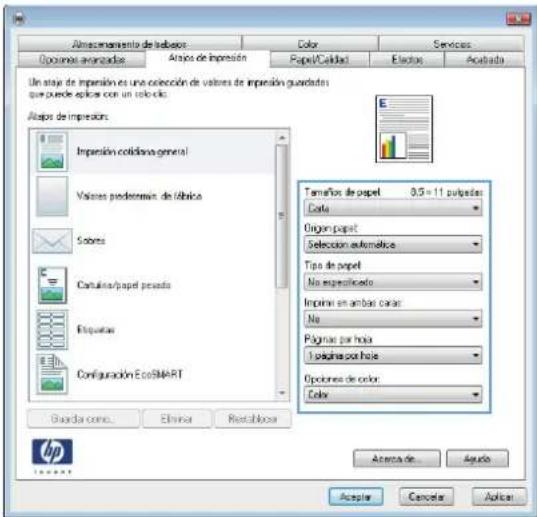Switch to the Almacenamiento de trabajos tab
Viewport: 537px width, 517px height.
[x=129, y=44]
